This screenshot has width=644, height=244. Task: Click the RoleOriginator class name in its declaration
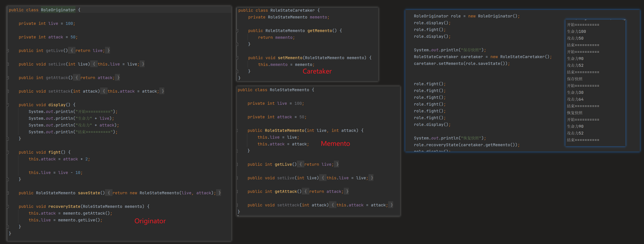[x=58, y=10]
